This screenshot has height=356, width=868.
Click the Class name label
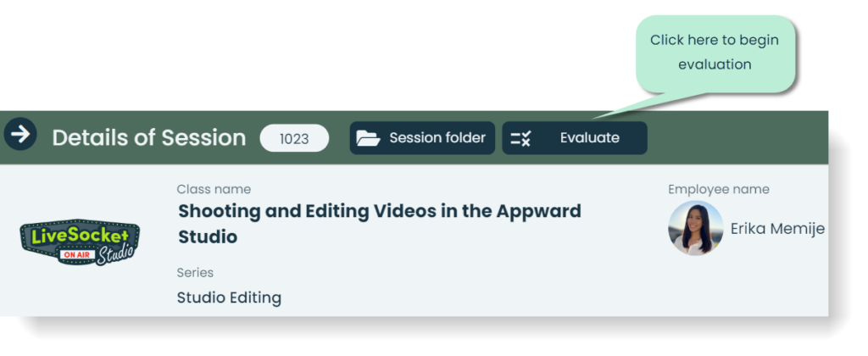click(214, 189)
